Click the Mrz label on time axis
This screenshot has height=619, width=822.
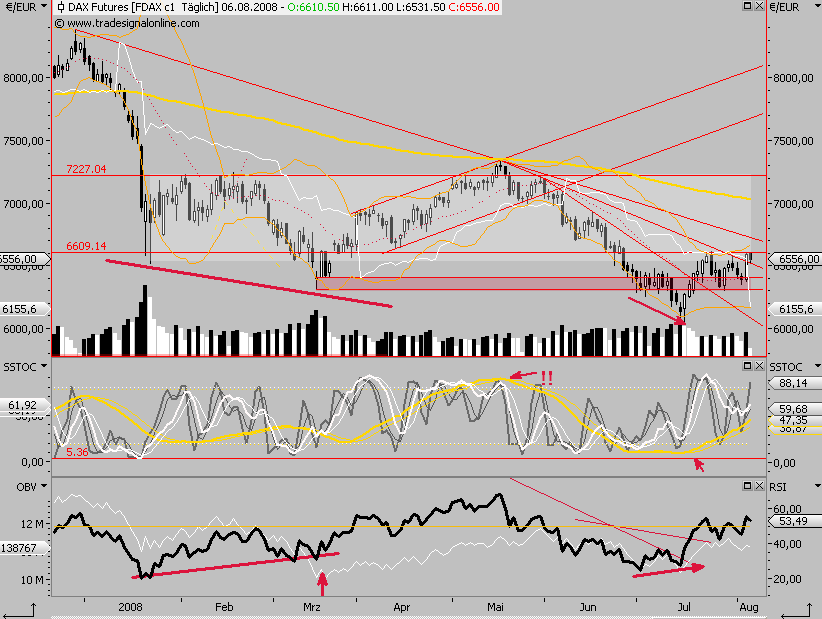(x=311, y=607)
